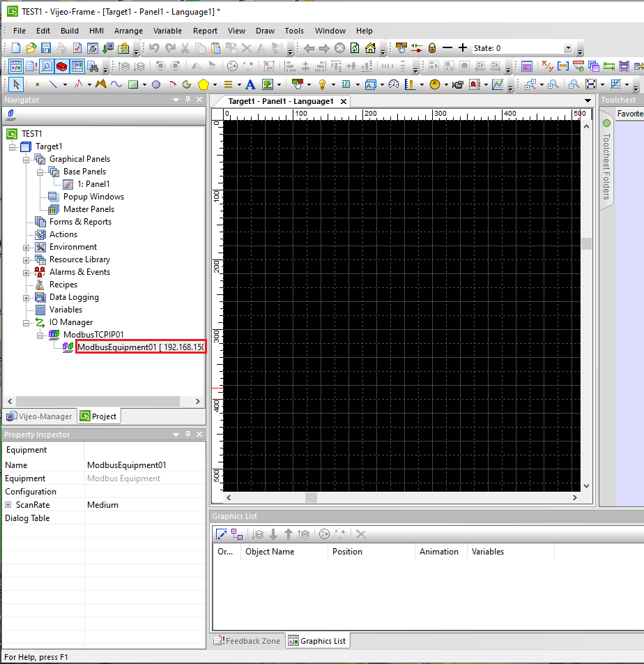Select the ModbusTCPIP01 driver node

(93, 335)
